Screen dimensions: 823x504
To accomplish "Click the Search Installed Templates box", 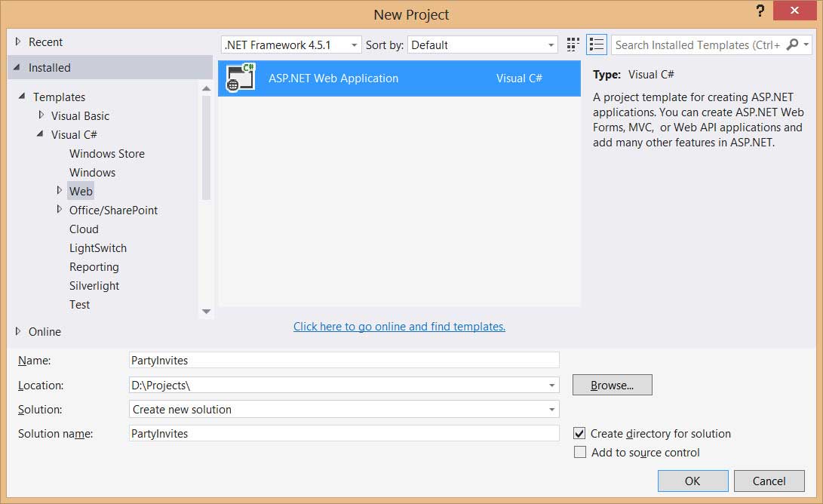I will pyautogui.click(x=698, y=45).
